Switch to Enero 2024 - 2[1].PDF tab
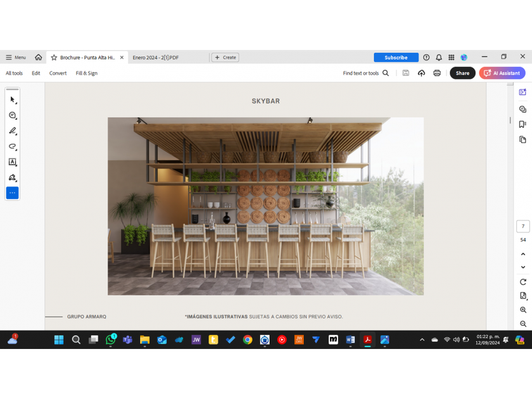Viewport: 532px width, 399px height. [x=156, y=58]
